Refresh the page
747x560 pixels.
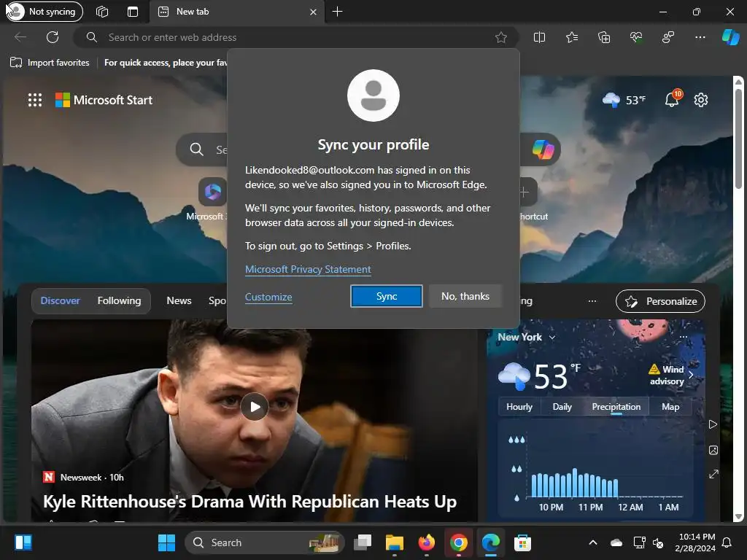[x=53, y=37]
